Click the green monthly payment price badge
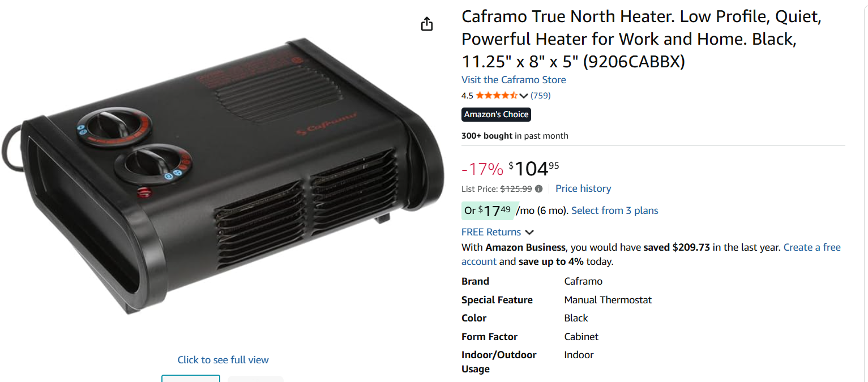This screenshot has width=868, height=382. (488, 211)
